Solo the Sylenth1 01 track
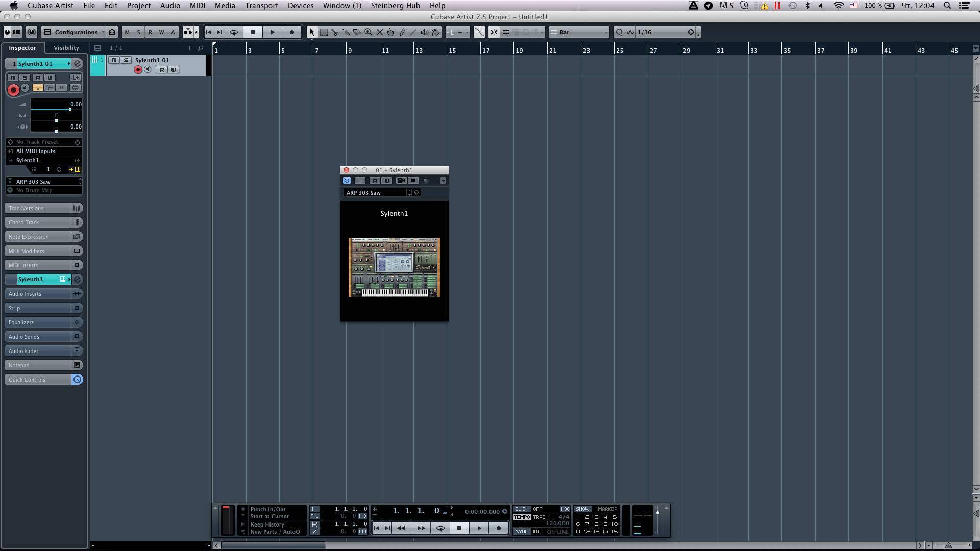Screen dimensions: 980x551 pyautogui.click(x=126, y=60)
